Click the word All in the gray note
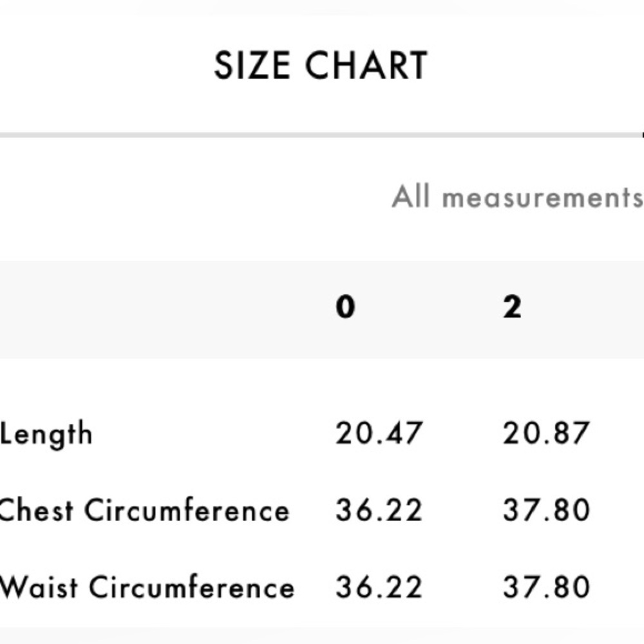 [411, 196]
